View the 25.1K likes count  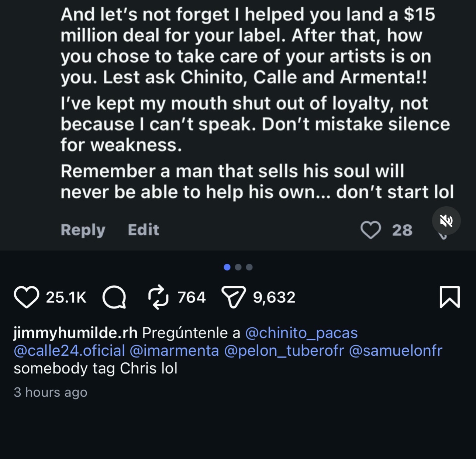(x=66, y=297)
